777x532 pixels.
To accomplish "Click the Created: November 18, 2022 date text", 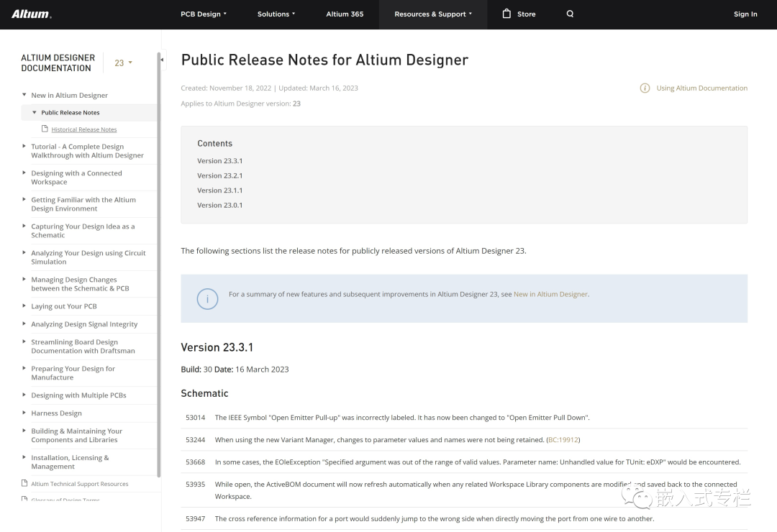I will [226, 88].
